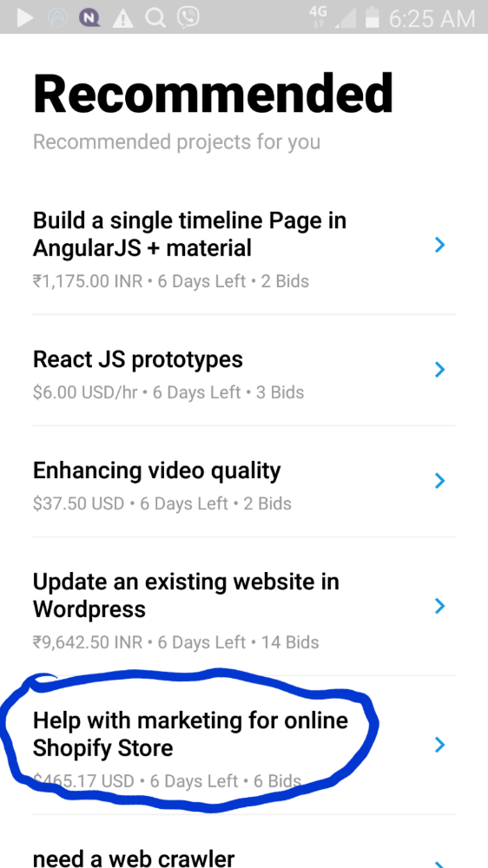Screen dimensions: 488x868
Task: Select Help with marketing for Shopify Store
Action: 244,746
